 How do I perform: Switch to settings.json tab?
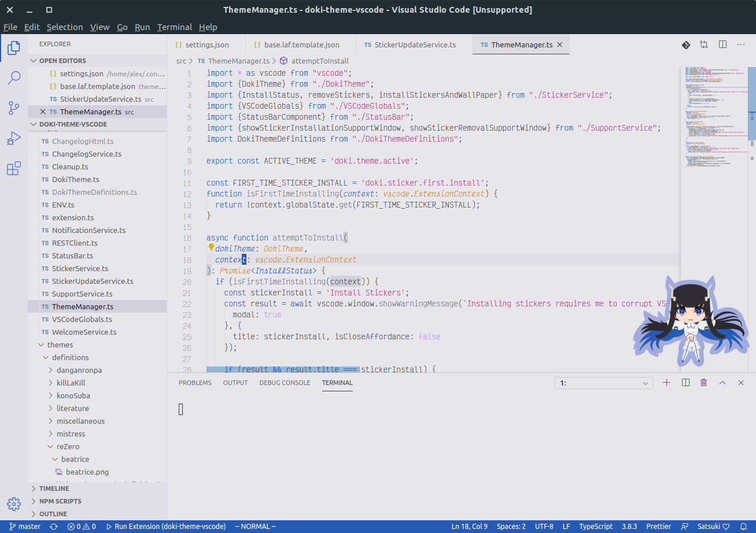point(206,45)
